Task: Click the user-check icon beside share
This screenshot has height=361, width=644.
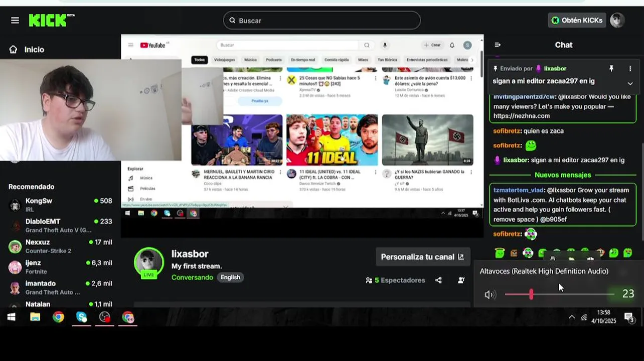Action: tap(461, 280)
